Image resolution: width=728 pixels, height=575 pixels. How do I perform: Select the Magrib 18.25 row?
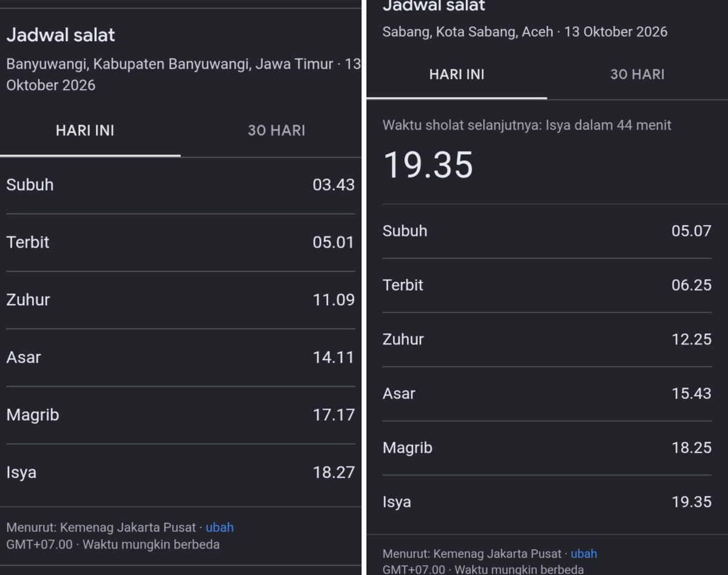547,448
